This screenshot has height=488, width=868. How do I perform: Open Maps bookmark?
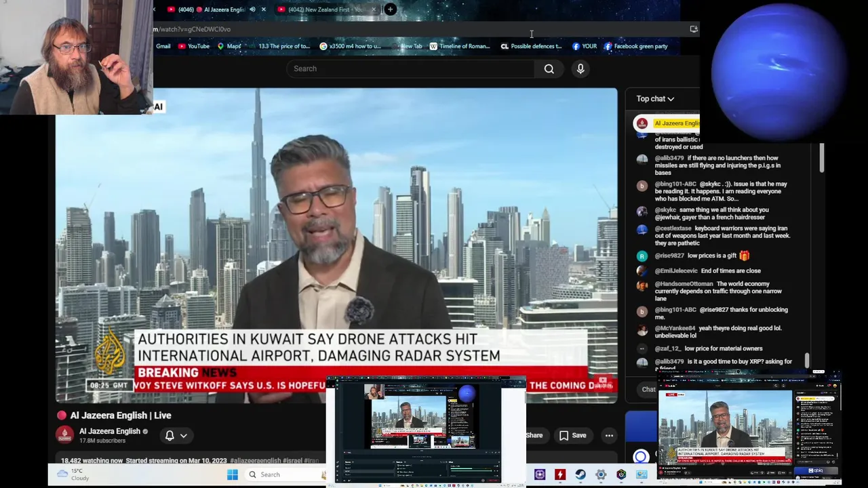click(229, 46)
